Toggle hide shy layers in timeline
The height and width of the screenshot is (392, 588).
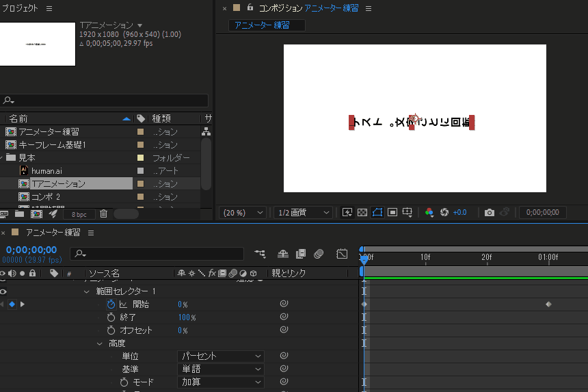(x=283, y=254)
